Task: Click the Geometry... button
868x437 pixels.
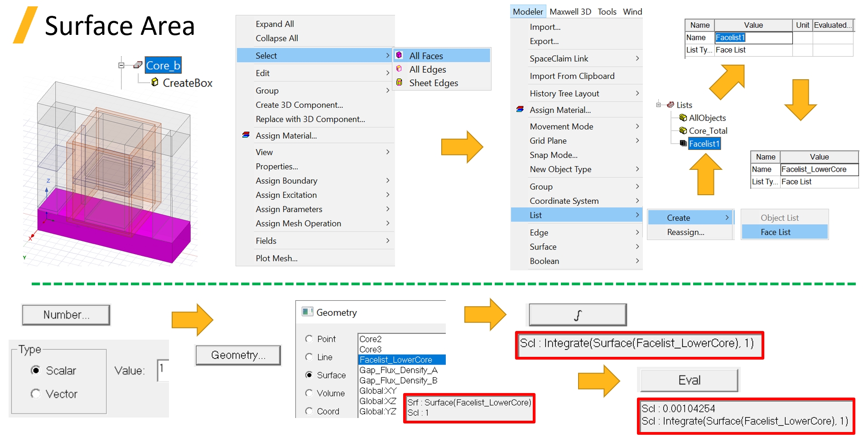Action: [238, 355]
